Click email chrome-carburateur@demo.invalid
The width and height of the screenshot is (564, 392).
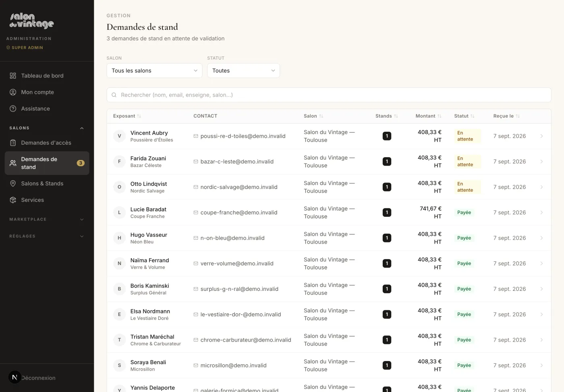coord(246,340)
